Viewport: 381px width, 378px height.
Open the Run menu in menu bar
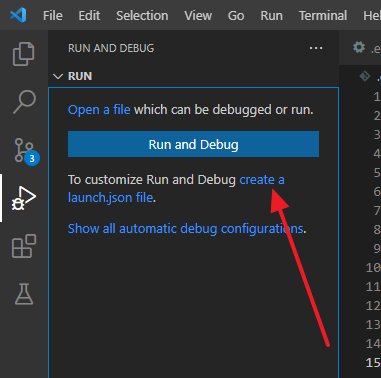point(271,16)
